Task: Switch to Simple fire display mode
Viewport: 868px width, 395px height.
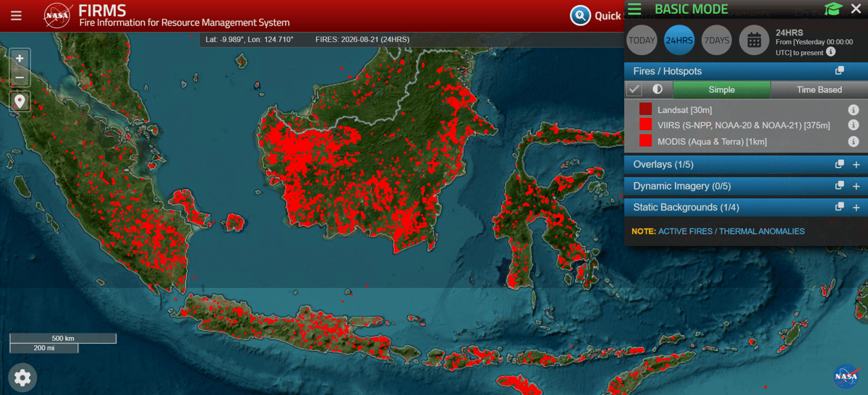Action: (722, 90)
